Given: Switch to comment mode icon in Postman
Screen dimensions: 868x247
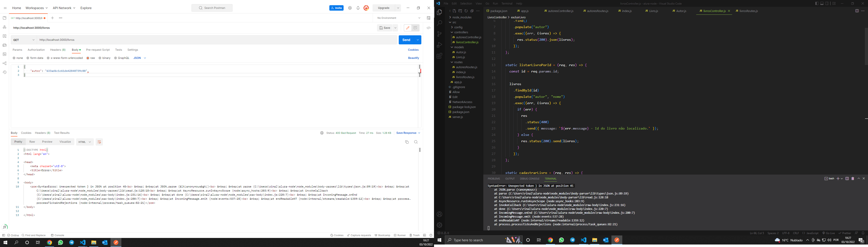Looking at the screenshot, I should [x=415, y=28].
